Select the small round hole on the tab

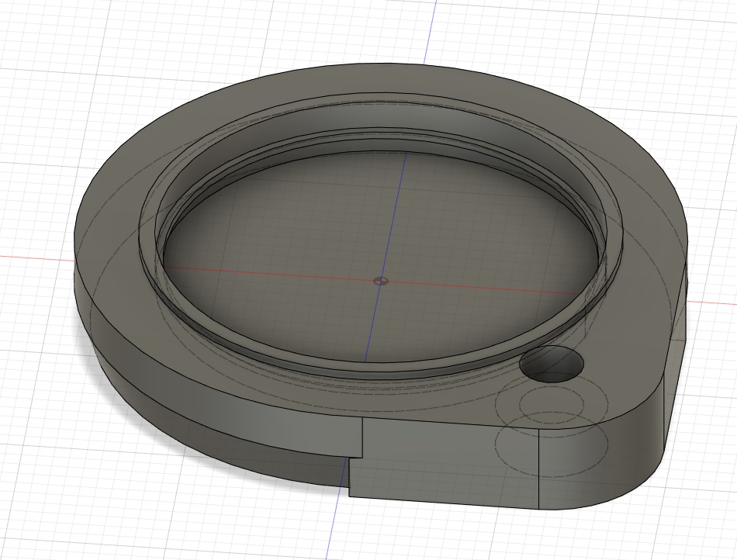coord(552,364)
